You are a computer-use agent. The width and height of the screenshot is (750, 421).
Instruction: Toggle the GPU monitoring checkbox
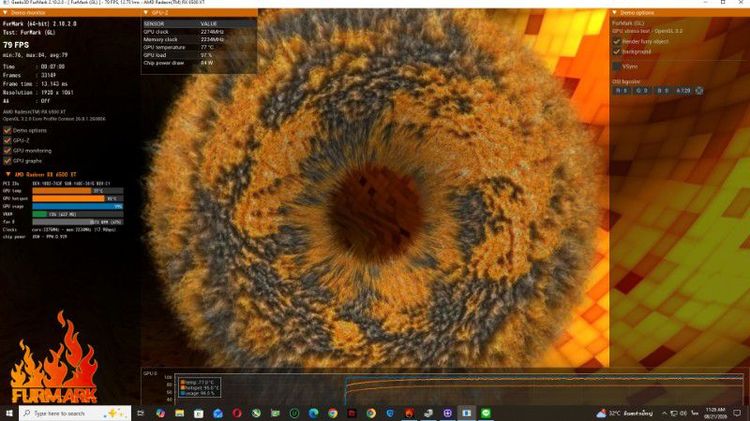pyautogui.click(x=7, y=150)
